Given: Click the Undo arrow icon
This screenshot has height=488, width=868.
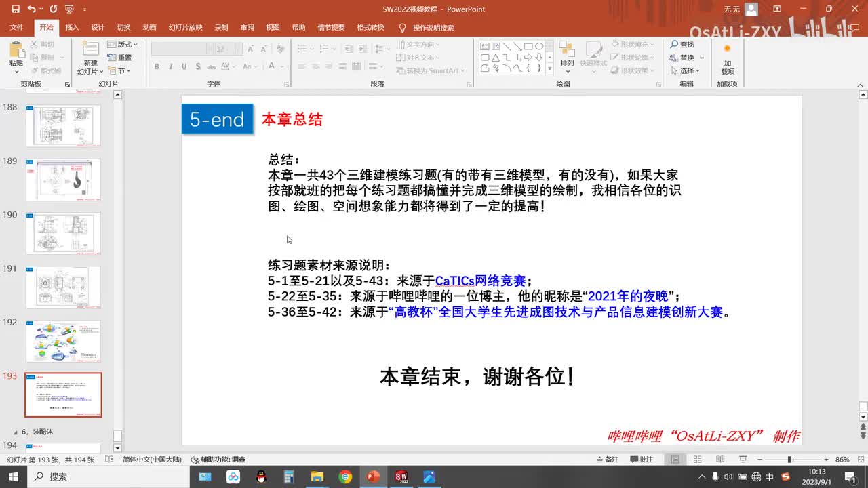Looking at the screenshot, I should click(x=32, y=9).
